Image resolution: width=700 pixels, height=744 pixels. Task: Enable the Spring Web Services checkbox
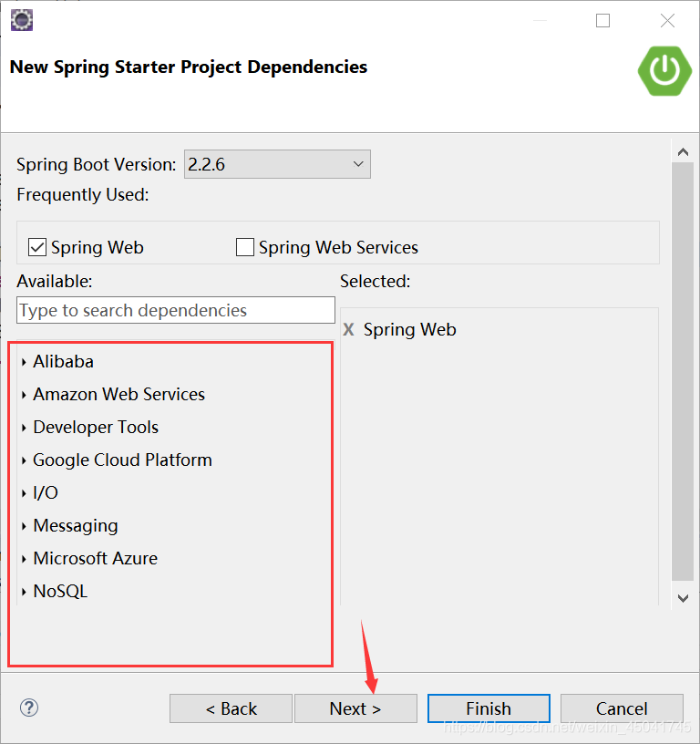click(244, 247)
